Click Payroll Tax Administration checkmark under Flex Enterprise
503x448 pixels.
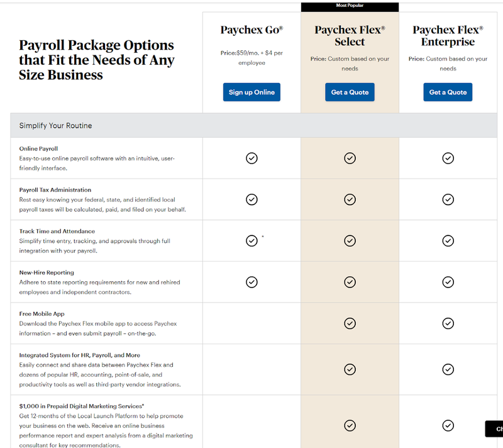[x=448, y=199]
